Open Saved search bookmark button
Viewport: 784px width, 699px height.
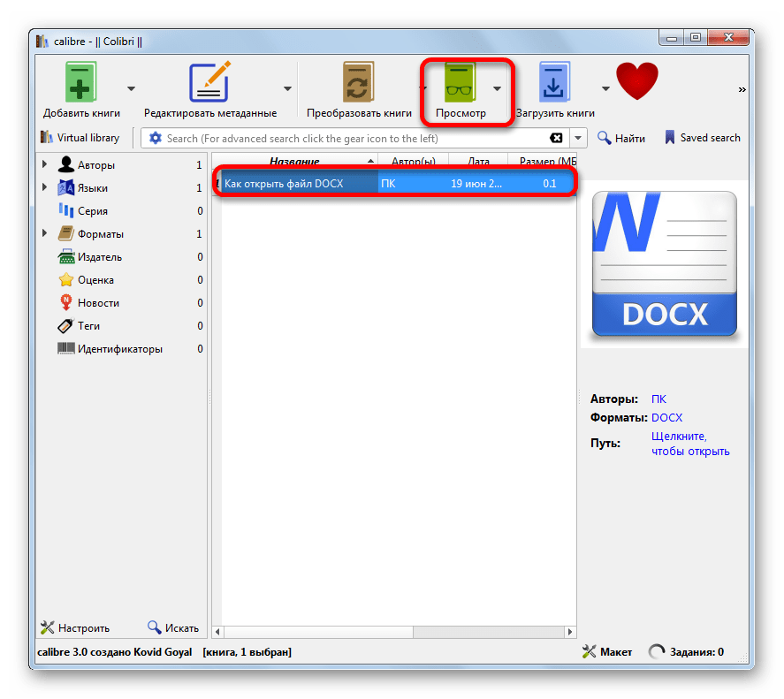pyautogui.click(x=703, y=138)
